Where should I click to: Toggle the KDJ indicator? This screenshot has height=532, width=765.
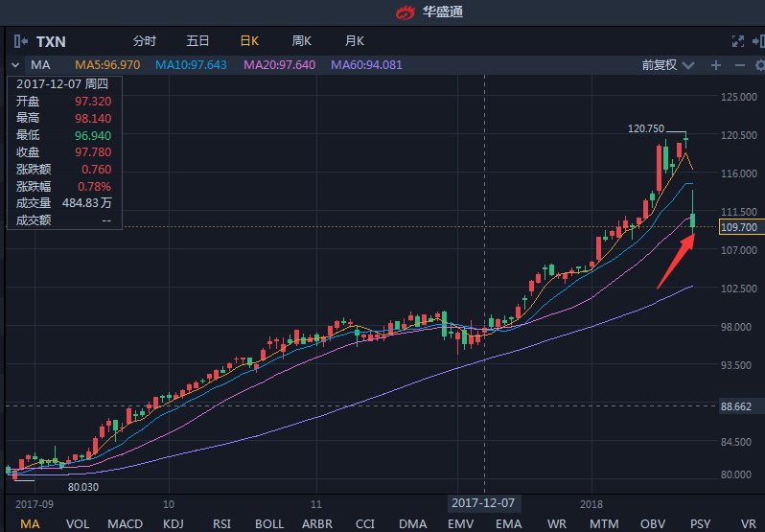pos(174,523)
